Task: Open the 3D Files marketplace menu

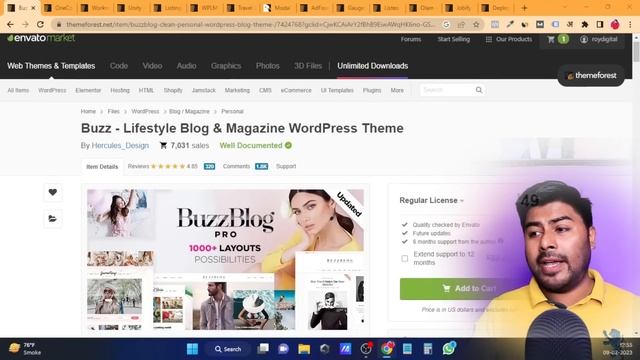Action: point(308,66)
